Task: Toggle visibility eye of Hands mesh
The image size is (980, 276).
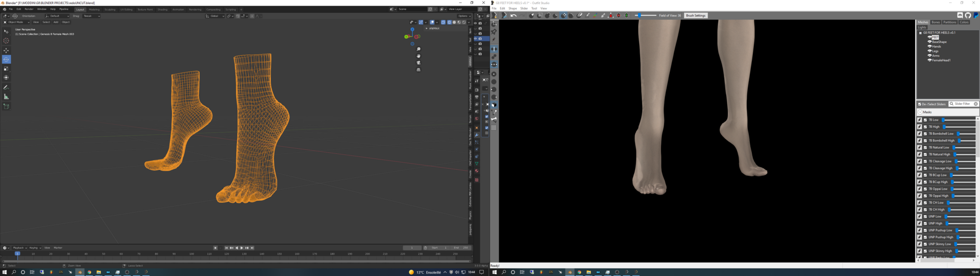Action: click(929, 47)
